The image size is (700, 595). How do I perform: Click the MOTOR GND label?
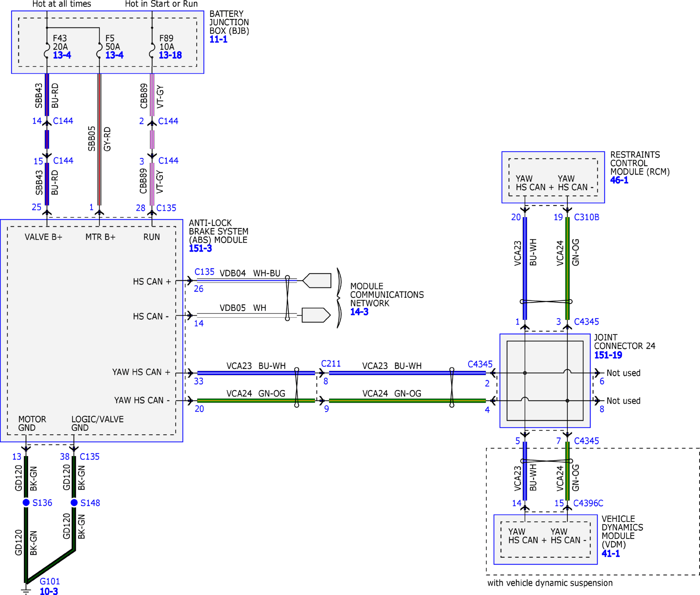(x=32, y=423)
